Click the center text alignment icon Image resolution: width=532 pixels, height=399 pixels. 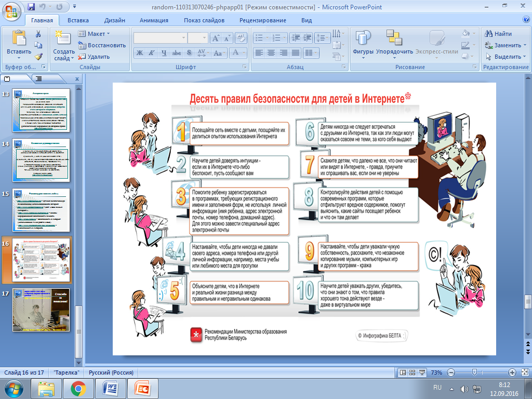[x=271, y=52]
